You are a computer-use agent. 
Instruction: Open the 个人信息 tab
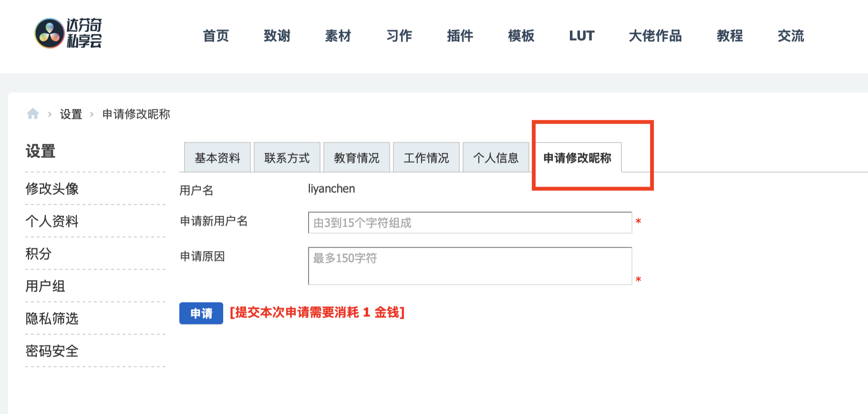pyautogui.click(x=496, y=158)
